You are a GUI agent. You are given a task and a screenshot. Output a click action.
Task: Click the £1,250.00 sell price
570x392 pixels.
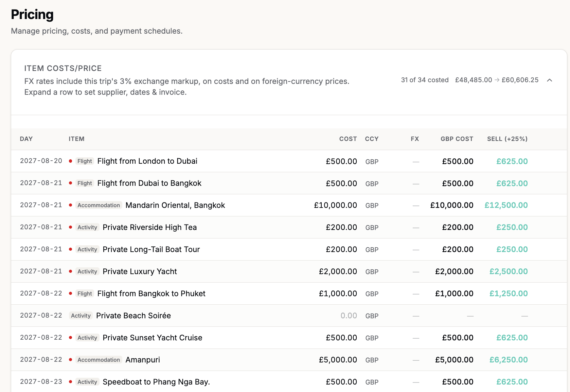509,293
